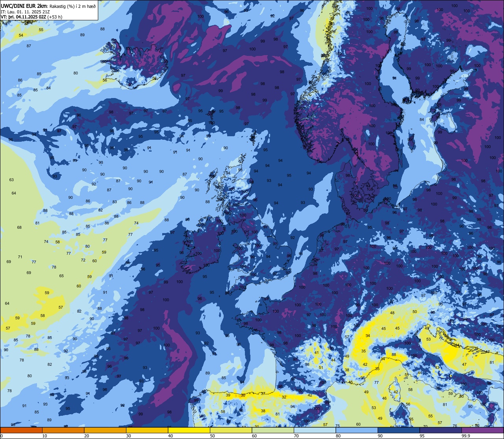Viewport: 504px width, 439px height.
Task: Click the '99.9' legend tick label
Action: coord(466,435)
